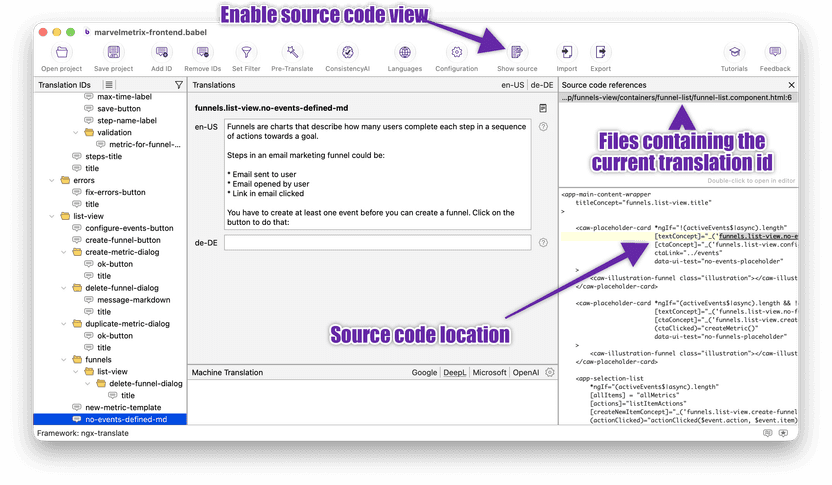Select the fix-errors-button item
This screenshot has width=832, height=485.
pos(115,192)
